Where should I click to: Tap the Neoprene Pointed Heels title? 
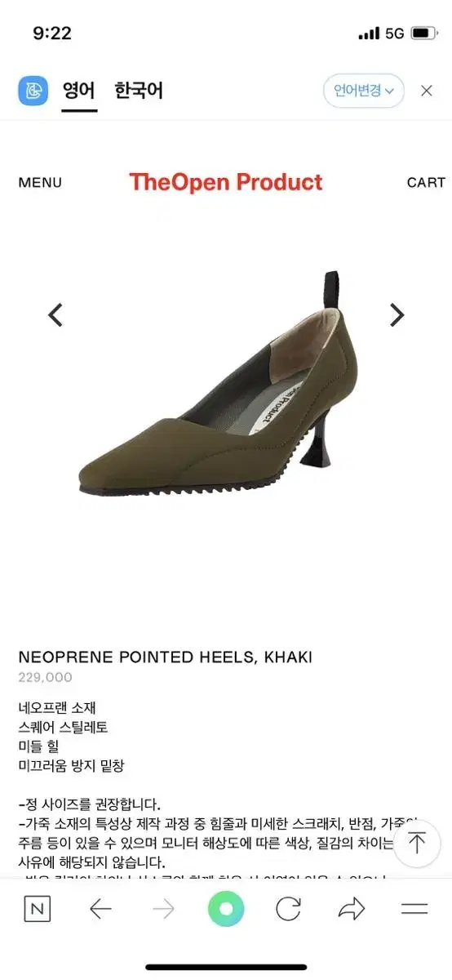click(x=166, y=657)
